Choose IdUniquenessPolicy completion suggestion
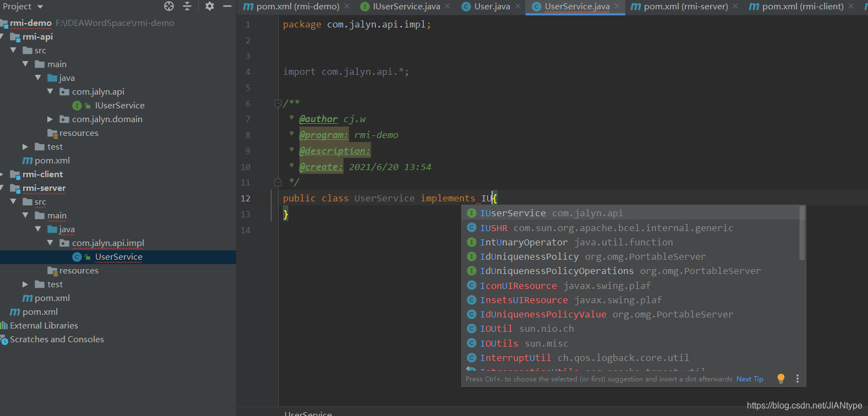This screenshot has width=868, height=416. coord(630,256)
